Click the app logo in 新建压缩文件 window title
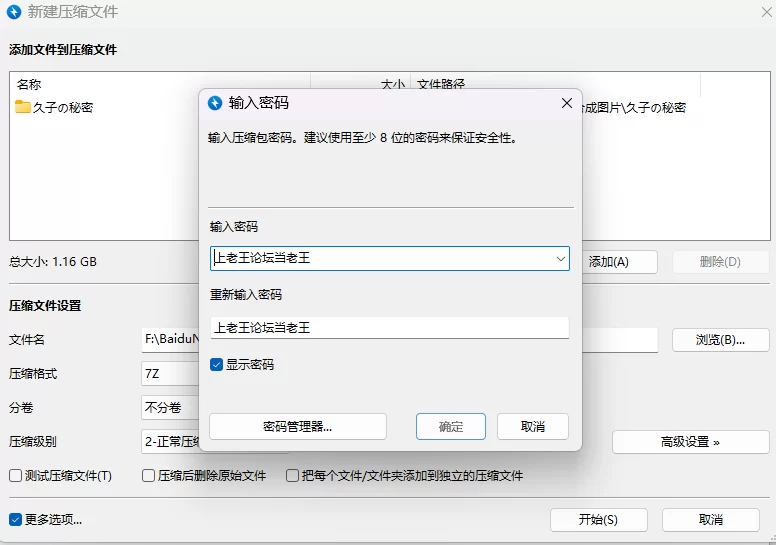The image size is (776, 545). tap(14, 11)
